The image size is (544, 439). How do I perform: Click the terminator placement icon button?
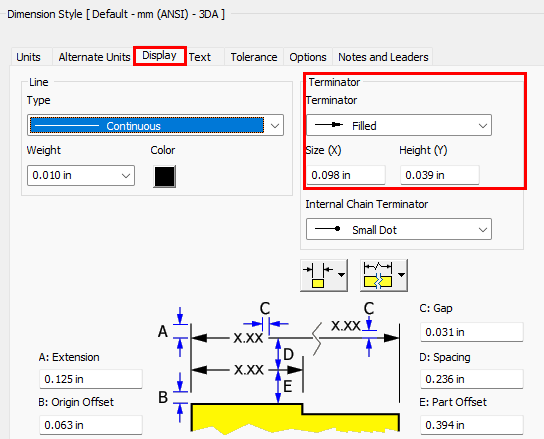(x=318, y=275)
